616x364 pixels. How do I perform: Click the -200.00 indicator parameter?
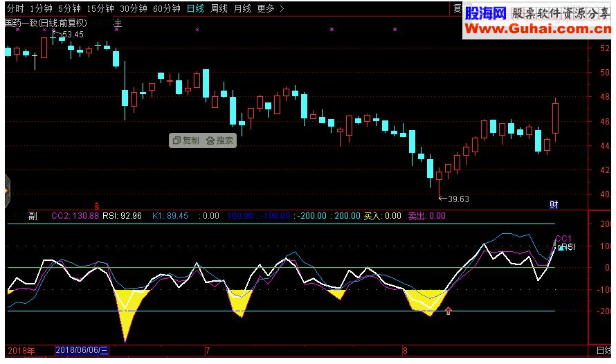311,216
